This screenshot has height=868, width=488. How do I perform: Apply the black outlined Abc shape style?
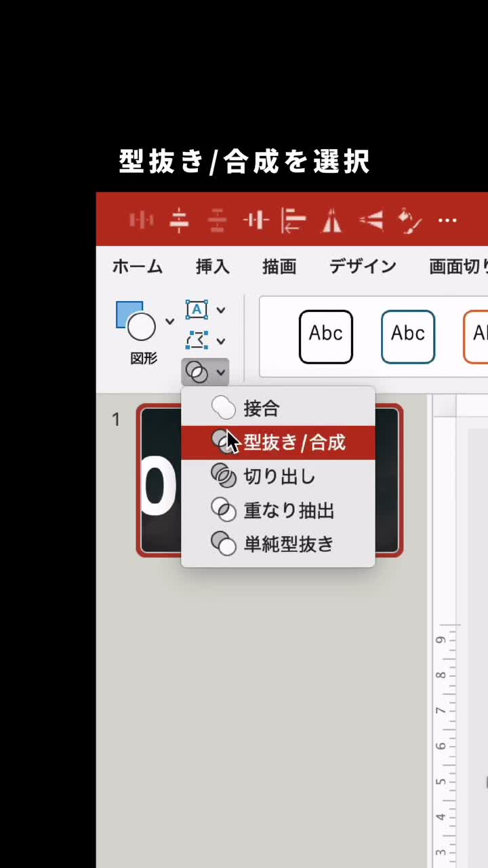tap(326, 336)
